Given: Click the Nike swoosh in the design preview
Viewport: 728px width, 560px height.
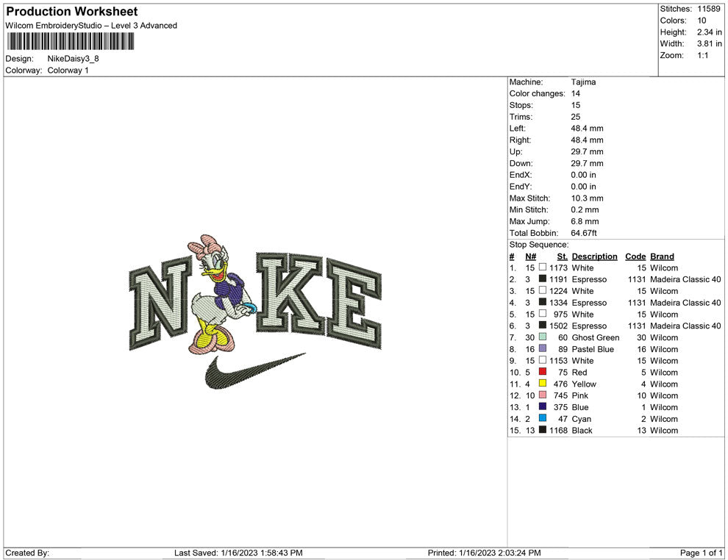Looking at the screenshot, I should [x=255, y=370].
